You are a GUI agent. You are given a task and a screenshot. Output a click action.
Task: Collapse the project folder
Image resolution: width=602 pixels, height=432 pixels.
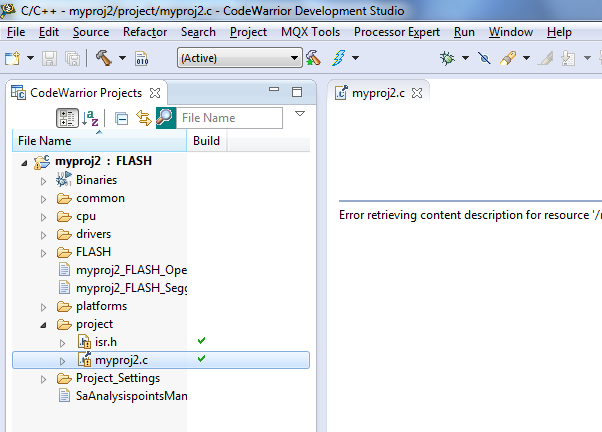coord(43,325)
